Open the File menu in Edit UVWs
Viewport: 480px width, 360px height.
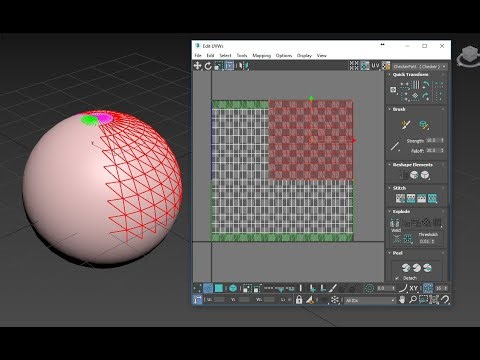coord(198,55)
